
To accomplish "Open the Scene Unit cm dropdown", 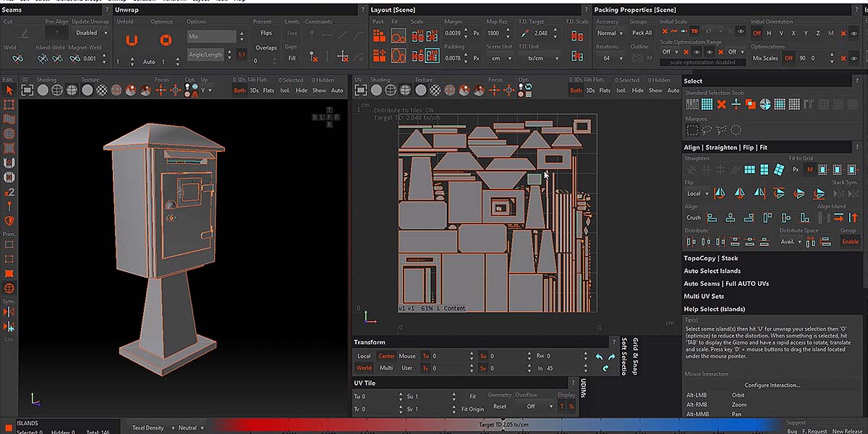I will (500, 58).
